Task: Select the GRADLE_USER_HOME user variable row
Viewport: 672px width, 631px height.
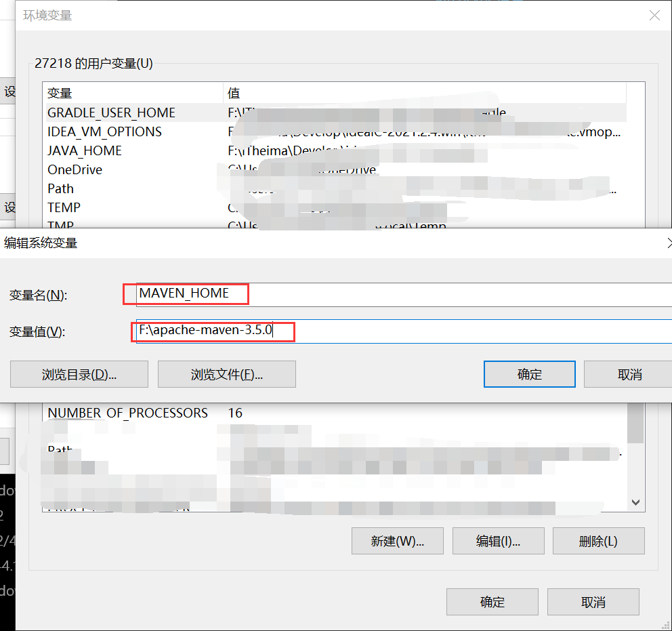Action: point(336,113)
